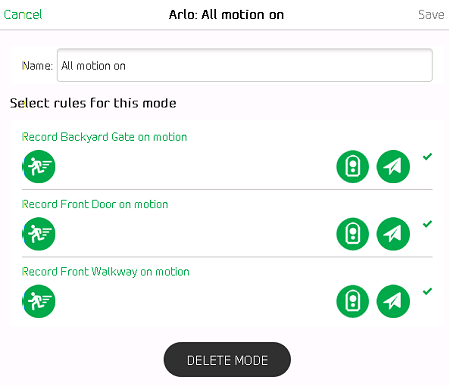
Task: Uncheck the Front Door rule checkmark
Action: click(427, 224)
